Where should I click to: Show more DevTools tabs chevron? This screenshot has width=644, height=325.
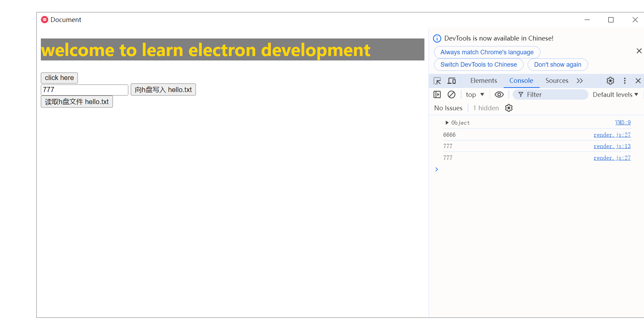pyautogui.click(x=580, y=81)
